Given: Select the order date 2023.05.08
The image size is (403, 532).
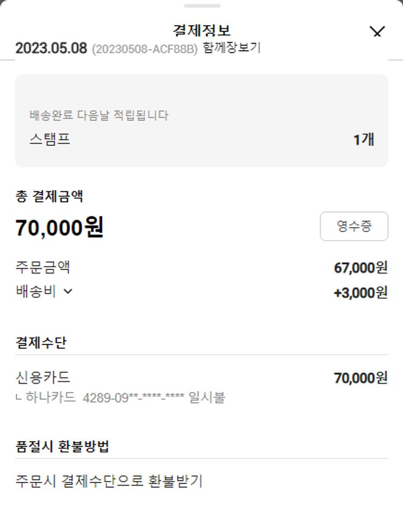Looking at the screenshot, I should click(51, 48).
